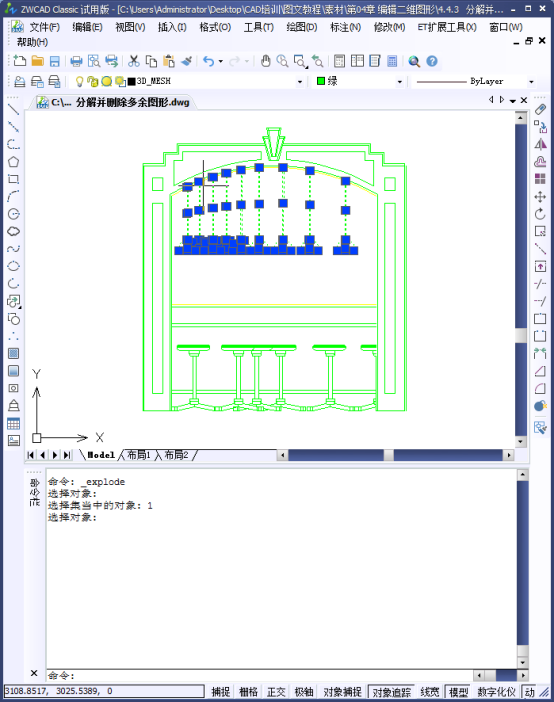This screenshot has height=702, width=554.
Task: Click the Move tool in modify toolbar
Action: 540,197
